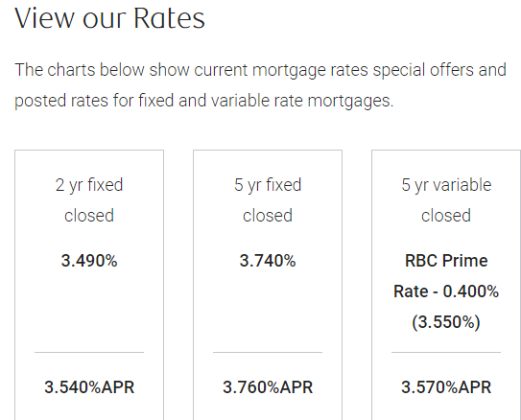Click the 3.570%APR value

point(446,387)
